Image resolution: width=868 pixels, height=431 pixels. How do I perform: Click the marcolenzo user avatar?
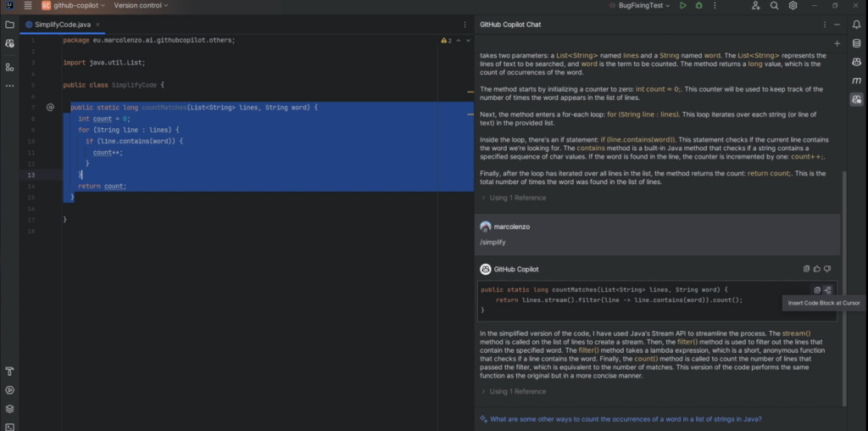click(486, 227)
